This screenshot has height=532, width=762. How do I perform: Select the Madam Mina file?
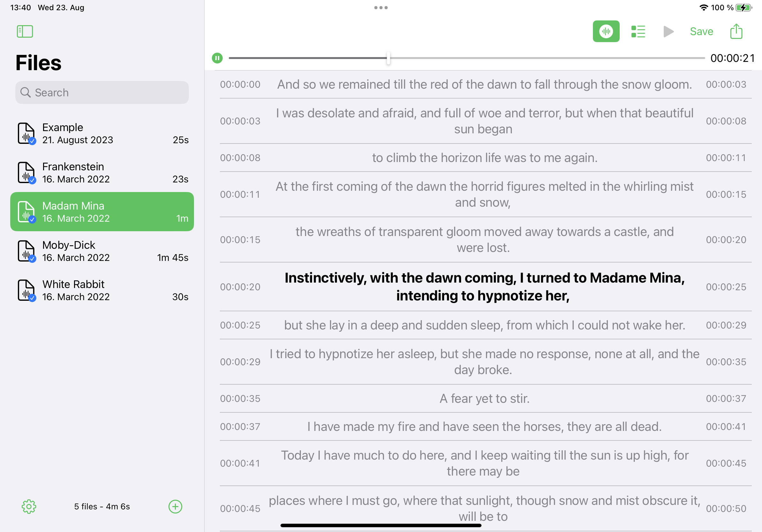[102, 211]
